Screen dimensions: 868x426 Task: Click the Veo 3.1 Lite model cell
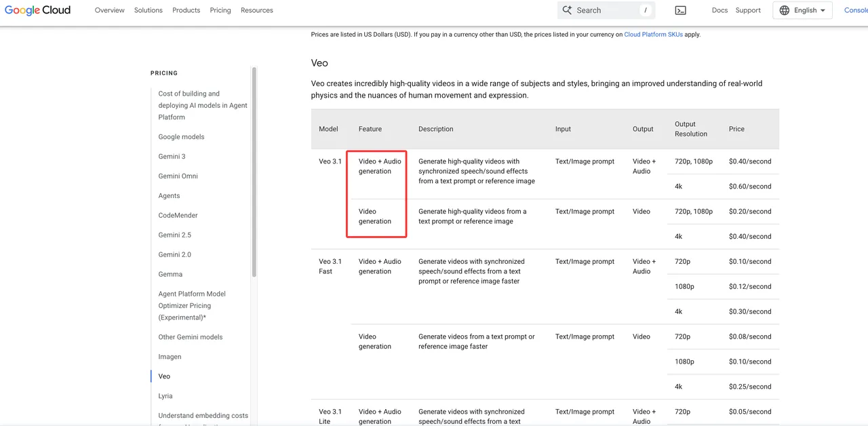[330, 416]
